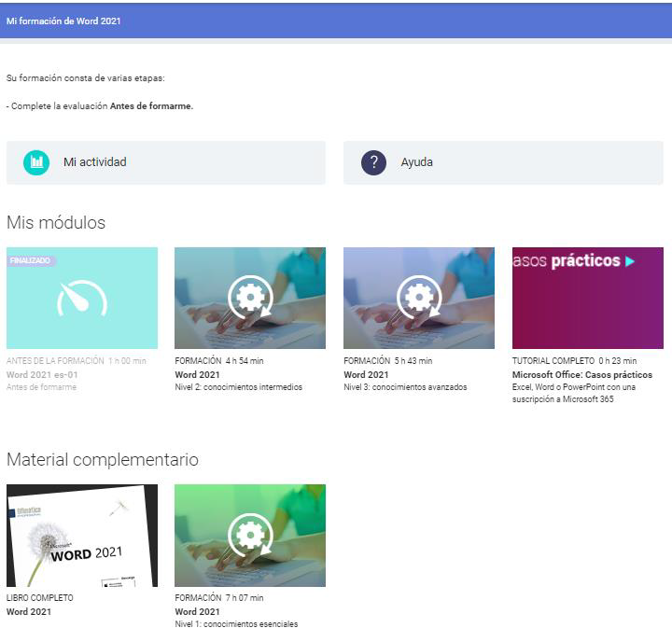Click the Excel, Word o PowerPoint description text
The height and width of the screenshot is (642, 672).
[574, 393]
